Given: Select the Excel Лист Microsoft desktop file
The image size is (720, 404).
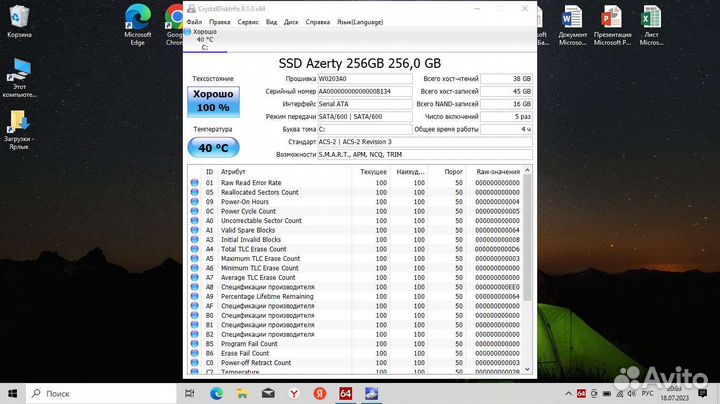Looking at the screenshot, I should tap(651, 25).
